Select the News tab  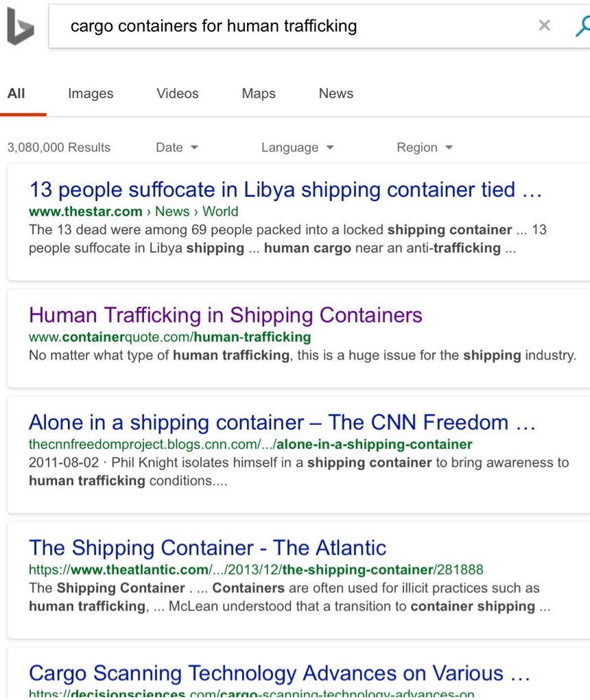(335, 93)
